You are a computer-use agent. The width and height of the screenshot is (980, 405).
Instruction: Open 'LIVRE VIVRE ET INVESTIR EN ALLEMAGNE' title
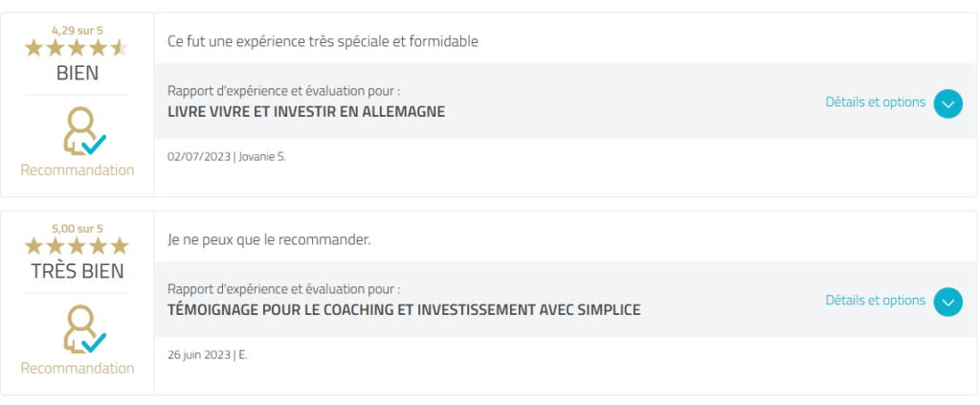[x=306, y=112]
